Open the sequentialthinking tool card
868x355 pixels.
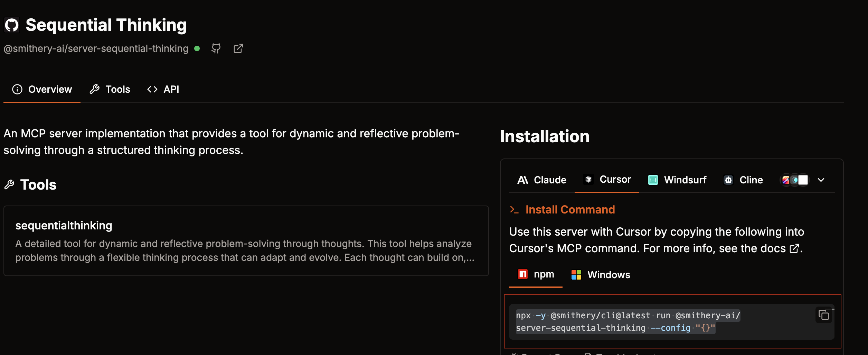(x=246, y=241)
